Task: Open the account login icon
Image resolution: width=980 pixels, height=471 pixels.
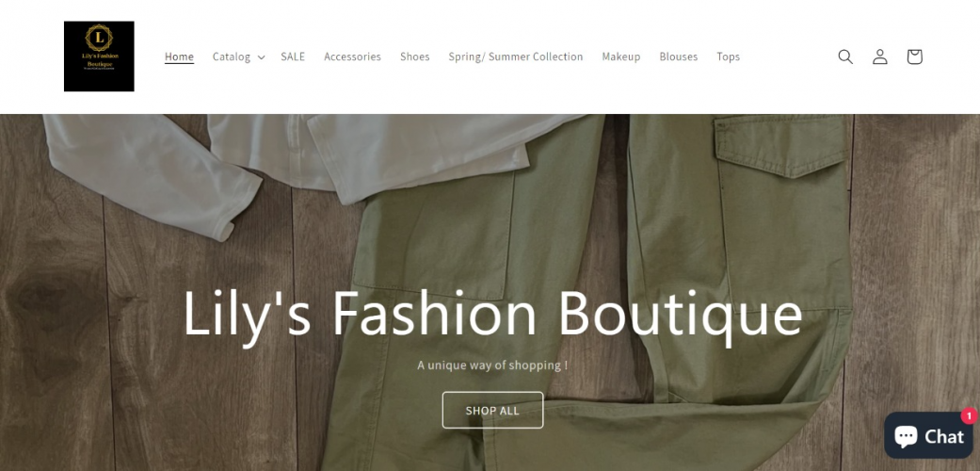Action: pyautogui.click(x=879, y=57)
